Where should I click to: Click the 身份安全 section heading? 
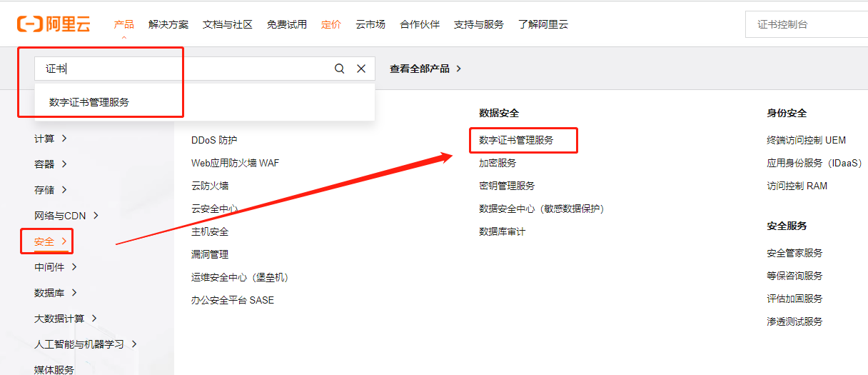(787, 113)
